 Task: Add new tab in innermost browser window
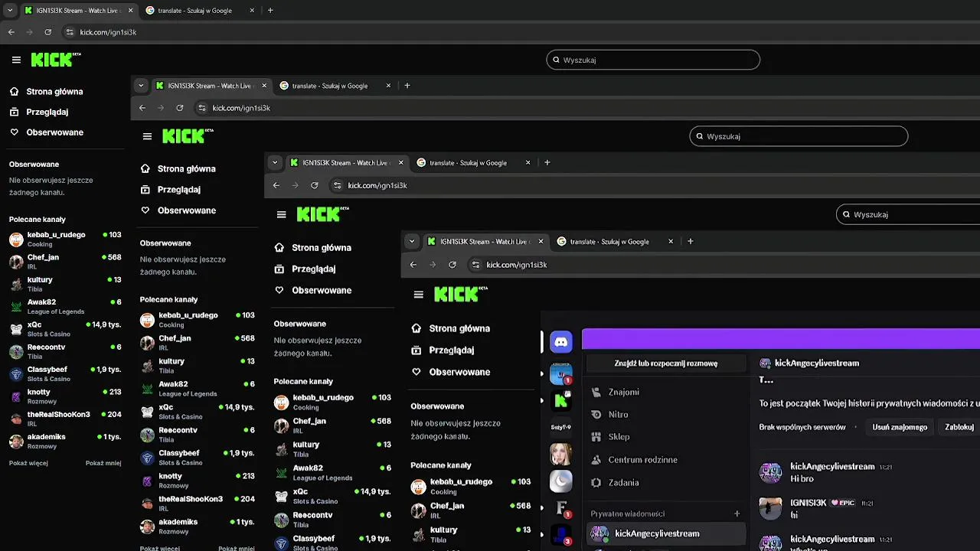coord(690,241)
